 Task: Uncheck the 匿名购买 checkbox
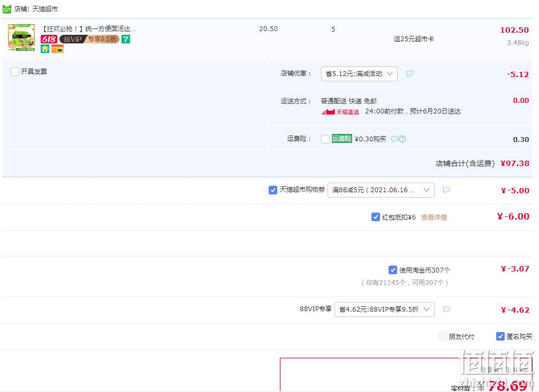pyautogui.click(x=500, y=336)
